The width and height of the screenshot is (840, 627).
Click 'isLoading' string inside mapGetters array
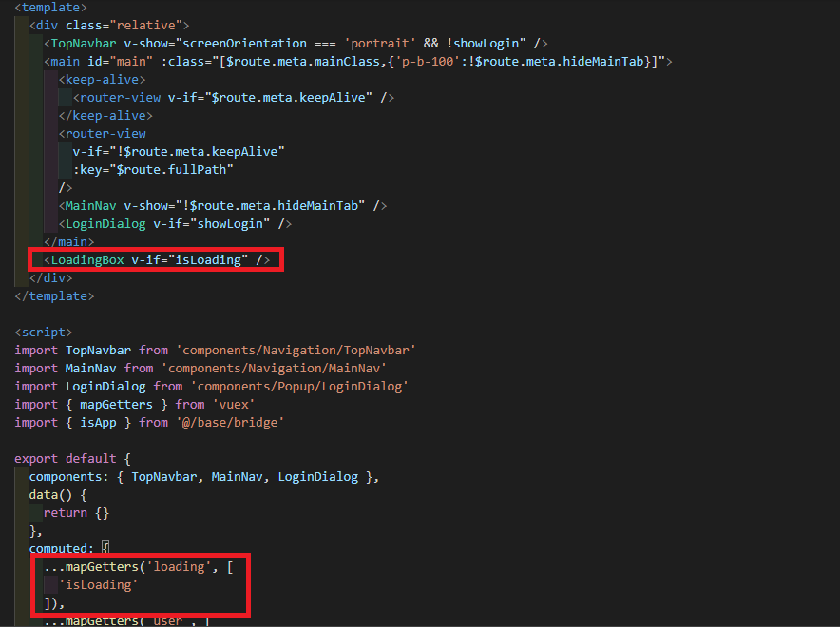click(98, 585)
